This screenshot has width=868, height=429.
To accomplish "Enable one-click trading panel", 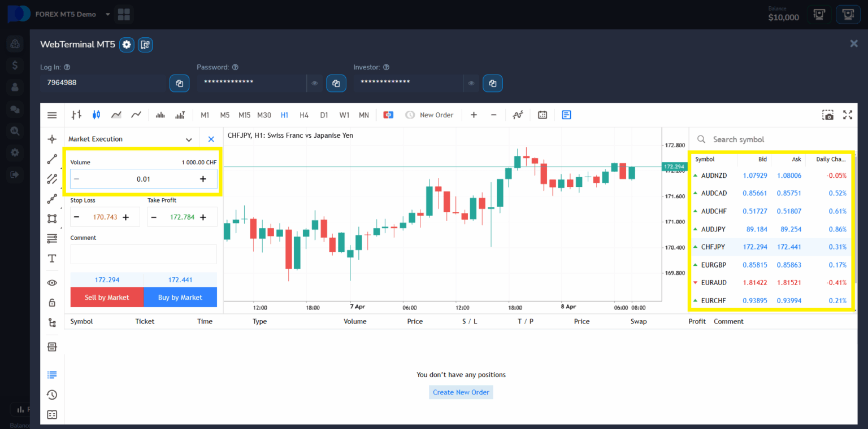I will [388, 115].
